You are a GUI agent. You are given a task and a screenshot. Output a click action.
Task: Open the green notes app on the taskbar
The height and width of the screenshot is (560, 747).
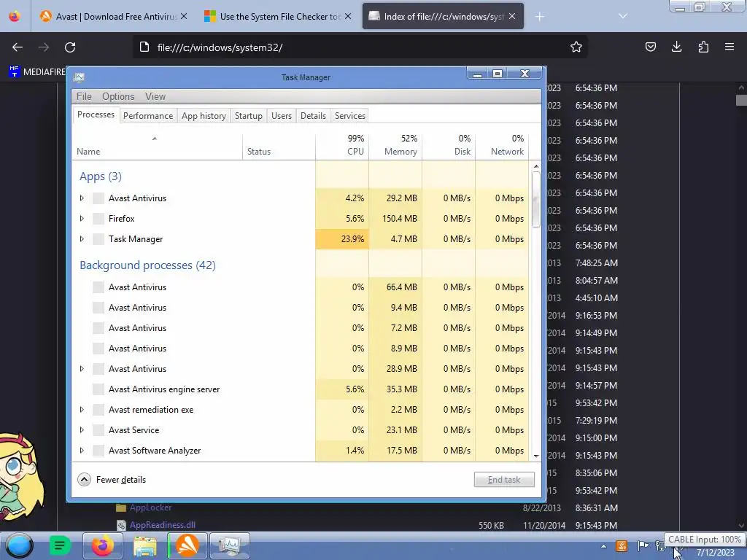pyautogui.click(x=60, y=545)
